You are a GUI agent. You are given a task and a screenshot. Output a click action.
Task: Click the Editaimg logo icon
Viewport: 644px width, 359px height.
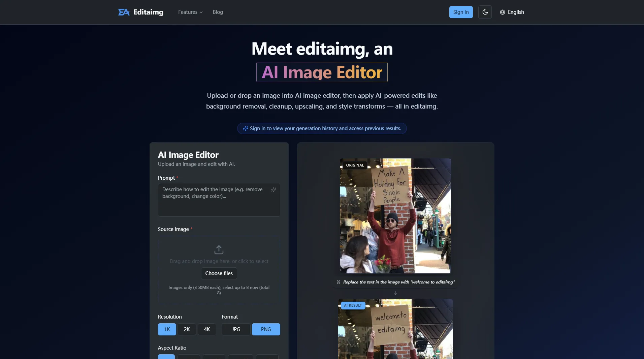click(124, 12)
